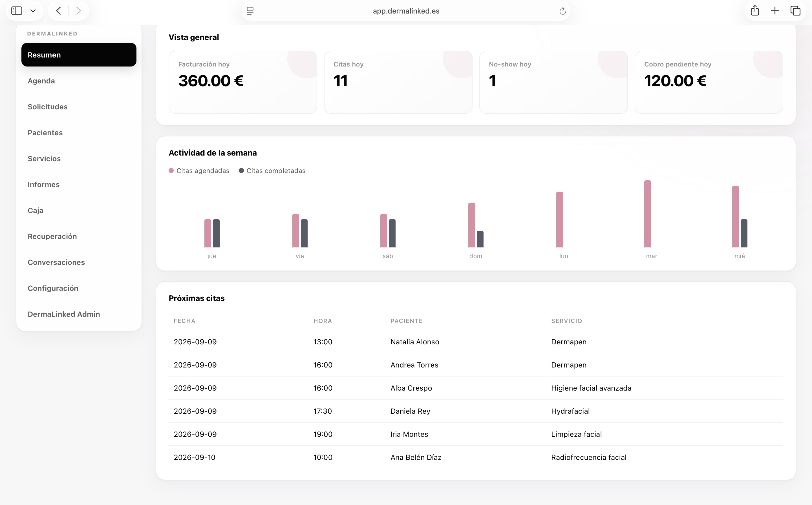This screenshot has height=505, width=812.
Task: Toggle Citas completadas legend series
Action: [272, 171]
